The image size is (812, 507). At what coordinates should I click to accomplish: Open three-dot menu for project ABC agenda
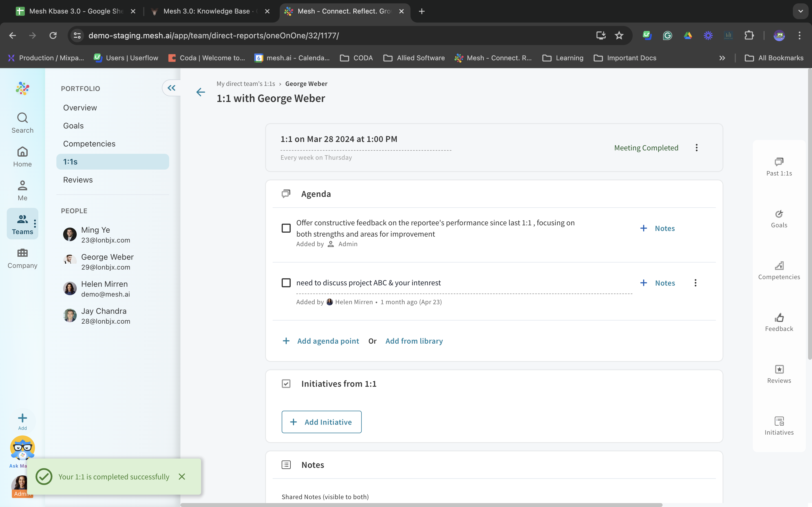[x=695, y=283]
